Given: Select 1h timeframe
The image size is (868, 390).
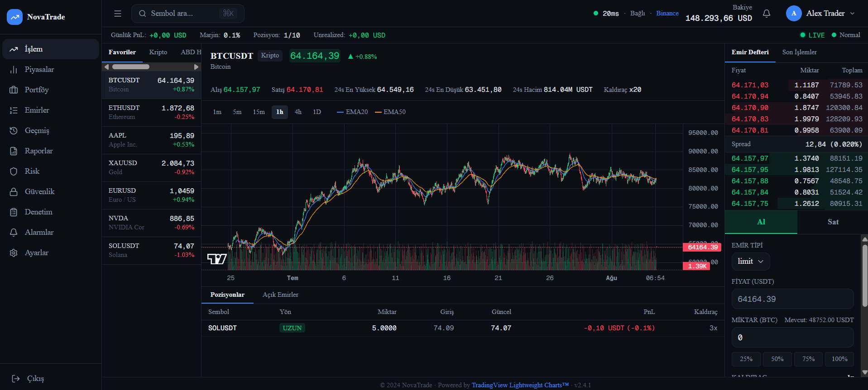Looking at the screenshot, I should (280, 112).
